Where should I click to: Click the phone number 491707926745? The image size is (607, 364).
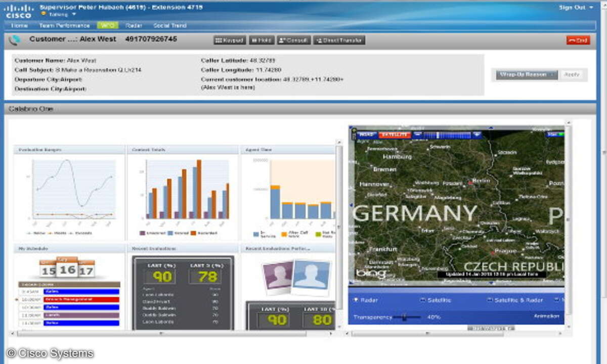(x=151, y=39)
